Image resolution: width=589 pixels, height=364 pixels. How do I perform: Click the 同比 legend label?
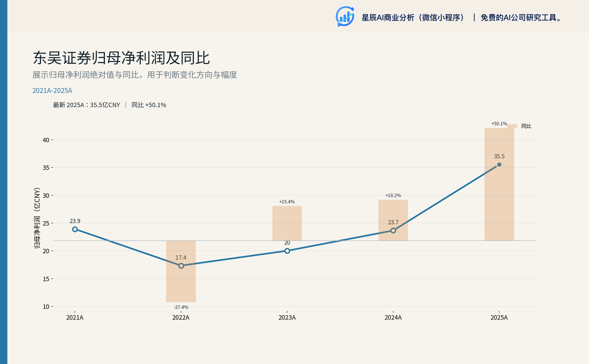point(526,126)
